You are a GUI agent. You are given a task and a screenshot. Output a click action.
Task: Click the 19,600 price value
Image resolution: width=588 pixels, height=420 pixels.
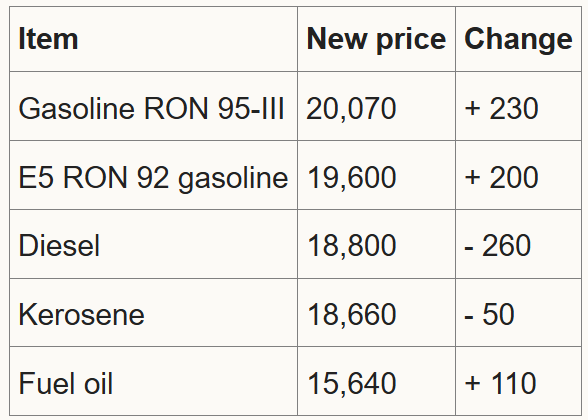coord(351,178)
